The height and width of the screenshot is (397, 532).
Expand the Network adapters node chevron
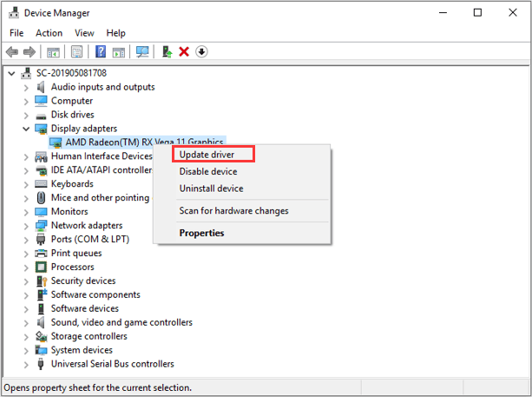[26, 226]
